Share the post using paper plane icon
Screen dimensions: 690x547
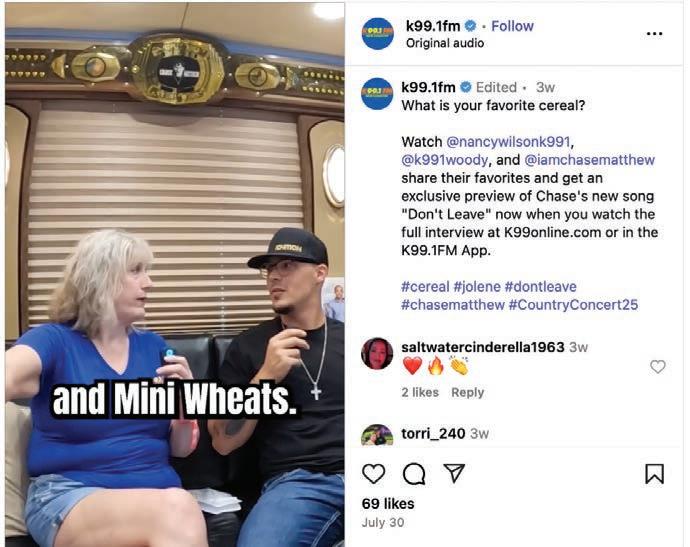454,473
